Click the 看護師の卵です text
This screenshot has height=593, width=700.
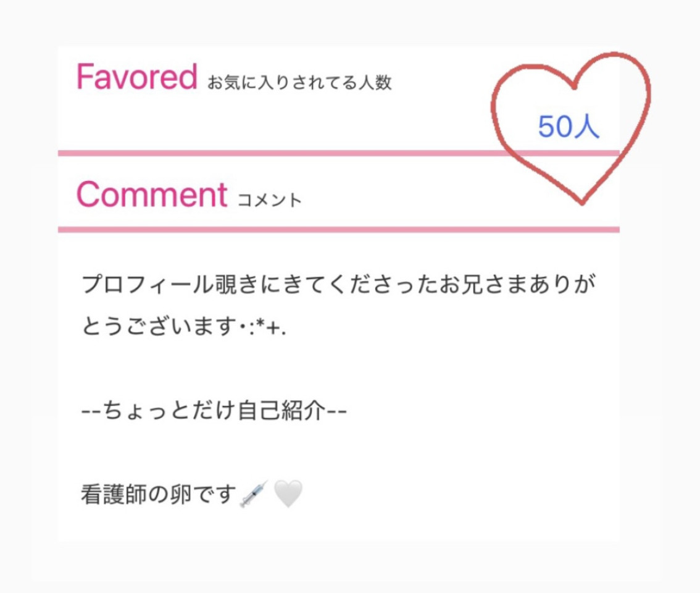pyautogui.click(x=159, y=494)
